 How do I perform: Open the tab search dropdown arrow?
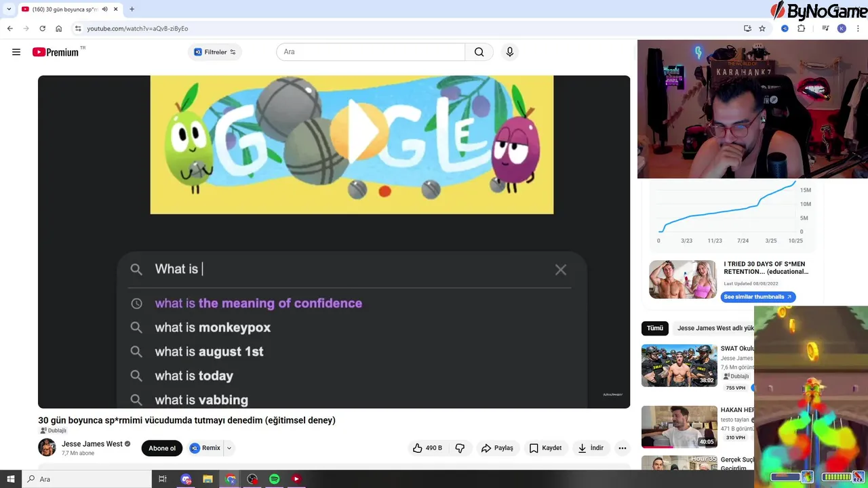point(9,9)
